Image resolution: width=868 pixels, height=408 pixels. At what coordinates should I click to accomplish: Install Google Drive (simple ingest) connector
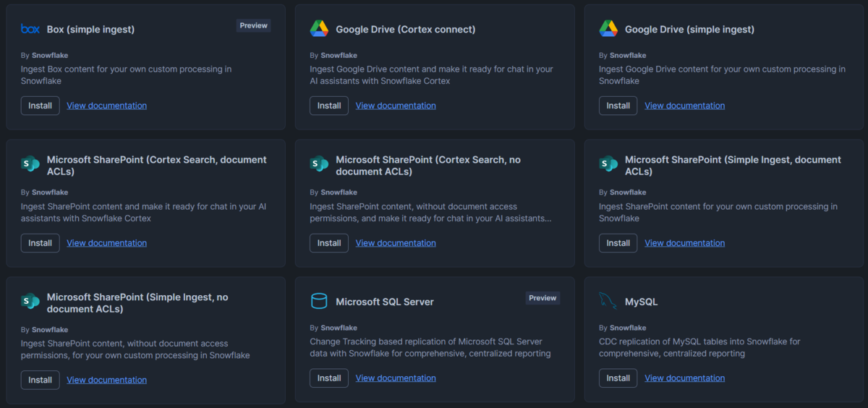tap(618, 106)
